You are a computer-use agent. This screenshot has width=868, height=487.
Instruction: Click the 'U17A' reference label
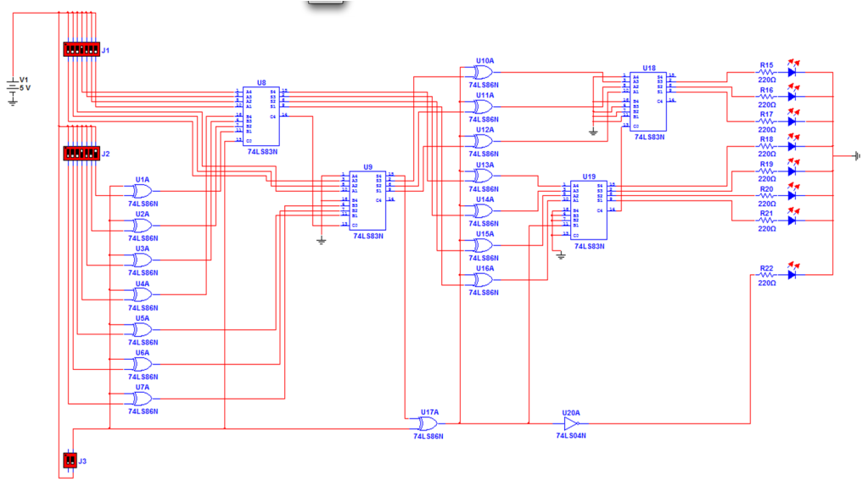pos(429,412)
